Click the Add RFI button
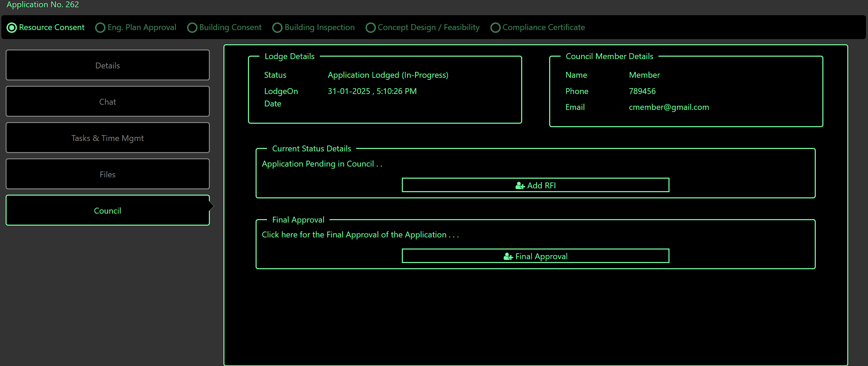The width and height of the screenshot is (868, 366). click(535, 185)
